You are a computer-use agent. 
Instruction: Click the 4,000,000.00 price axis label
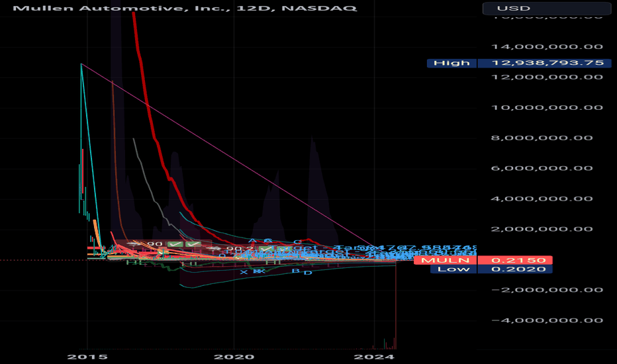click(x=542, y=199)
